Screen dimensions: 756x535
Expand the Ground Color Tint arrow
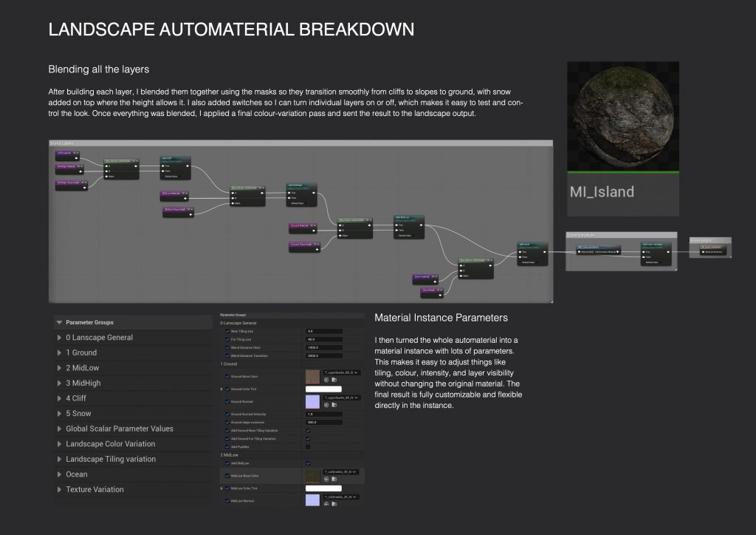coord(221,389)
